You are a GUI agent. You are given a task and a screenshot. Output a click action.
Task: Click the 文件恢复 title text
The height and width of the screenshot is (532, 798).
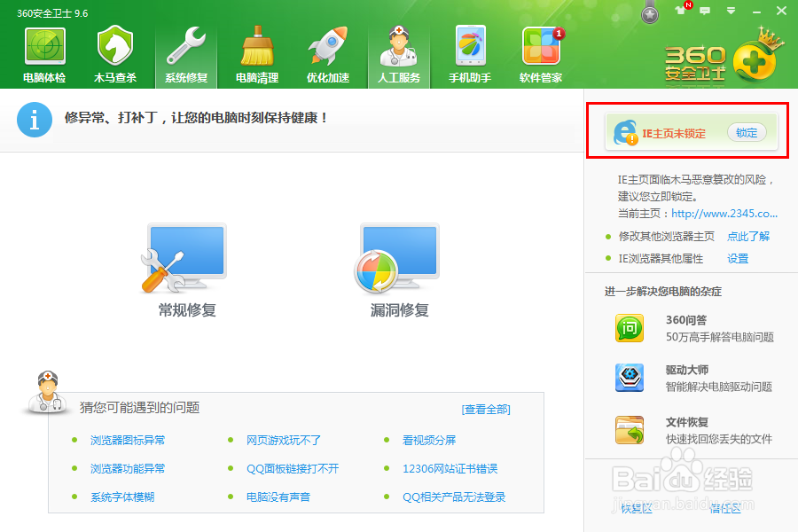click(687, 422)
